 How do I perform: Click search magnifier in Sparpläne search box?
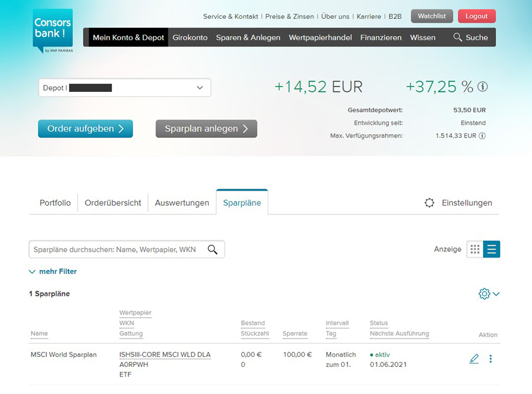point(212,250)
